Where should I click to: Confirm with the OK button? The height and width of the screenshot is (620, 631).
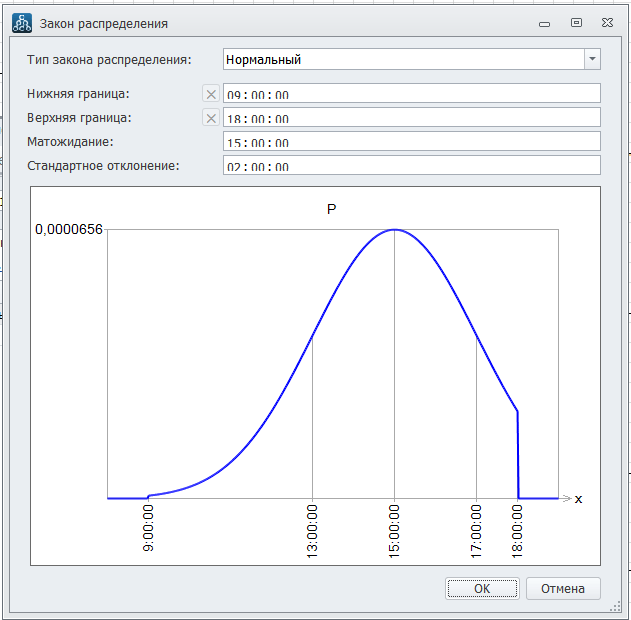click(482, 588)
